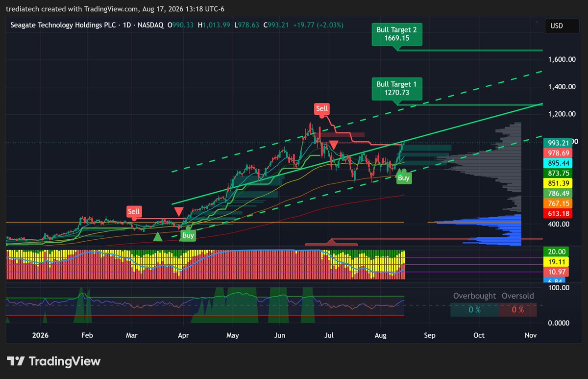Click the Jul label on time axis
The height and width of the screenshot is (379, 588).
(329, 336)
